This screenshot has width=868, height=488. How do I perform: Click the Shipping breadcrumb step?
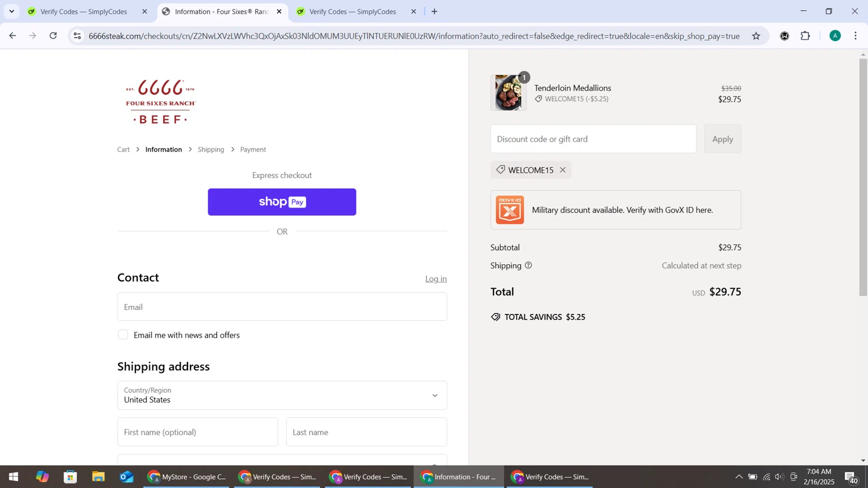click(211, 149)
